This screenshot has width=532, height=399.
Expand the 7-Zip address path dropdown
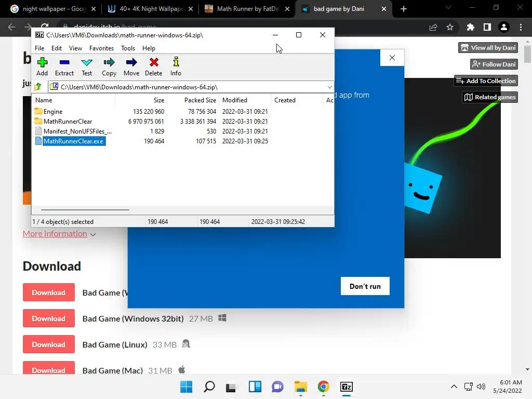pyautogui.click(x=329, y=87)
